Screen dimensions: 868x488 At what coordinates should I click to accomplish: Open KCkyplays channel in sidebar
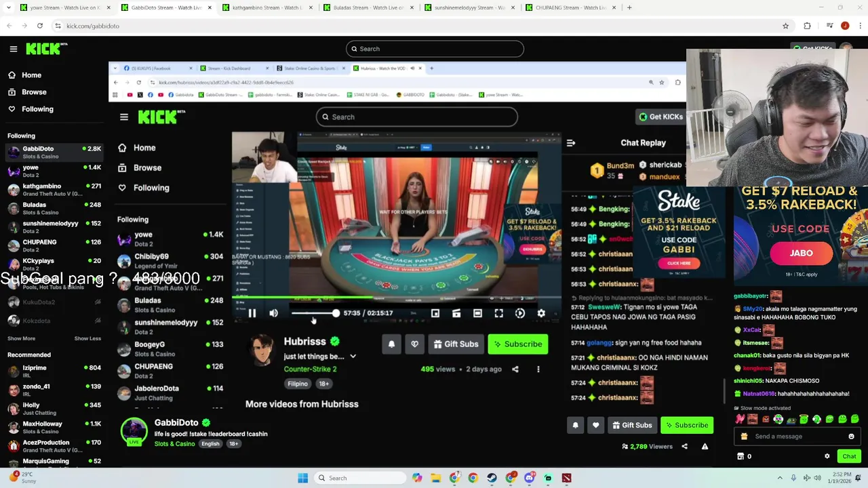point(54,264)
